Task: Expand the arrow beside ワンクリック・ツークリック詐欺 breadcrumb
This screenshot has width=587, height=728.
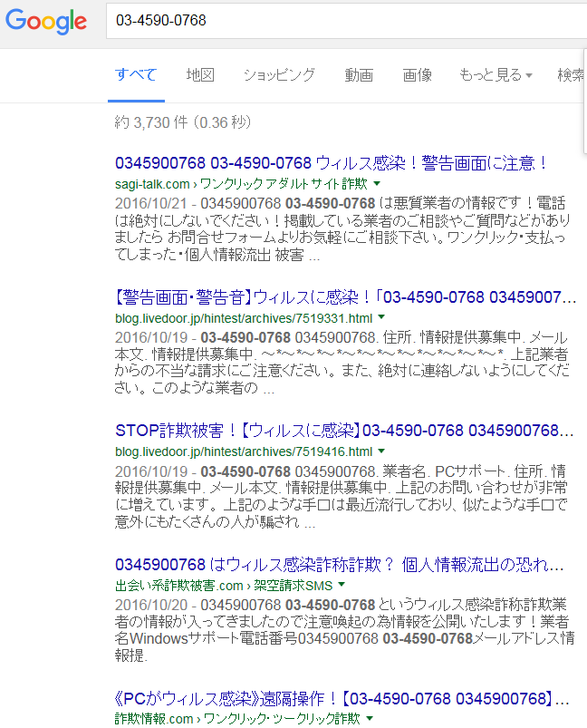Action: coord(370,718)
